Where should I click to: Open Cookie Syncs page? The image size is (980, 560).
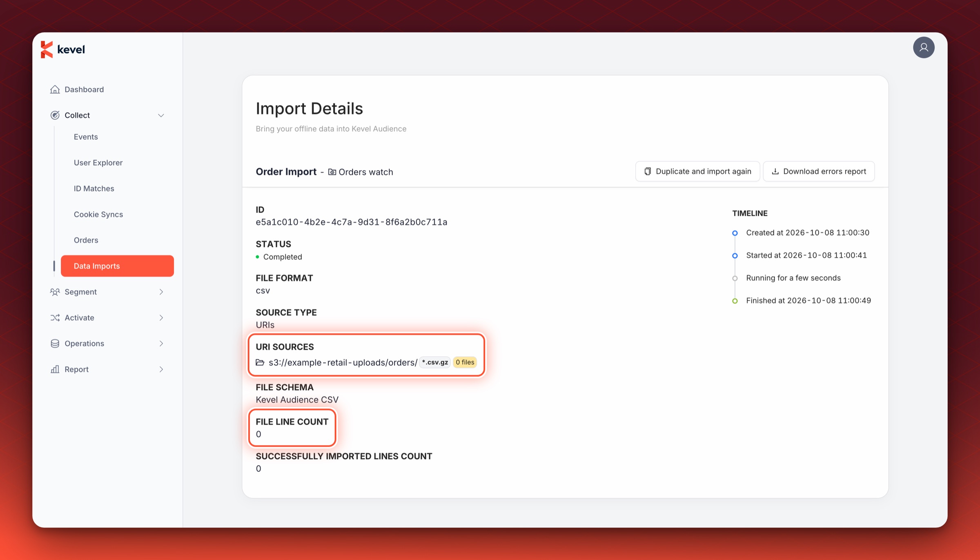(98, 214)
